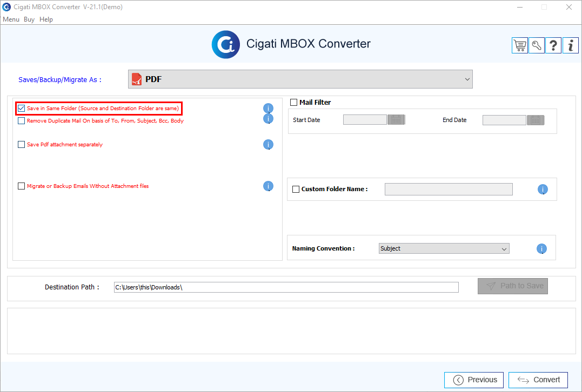582x392 pixels.
Task: Open the key activation icon
Action: 537,45
